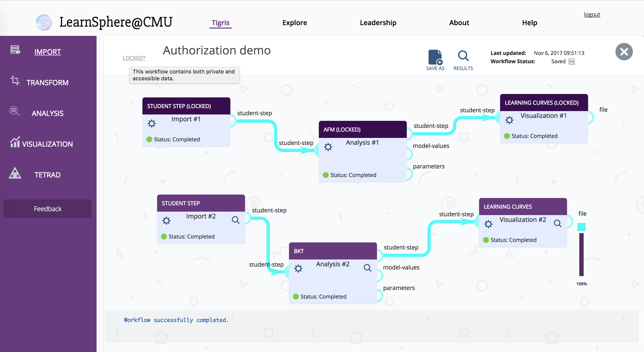Click Visualization #2 green status dot

click(486, 240)
